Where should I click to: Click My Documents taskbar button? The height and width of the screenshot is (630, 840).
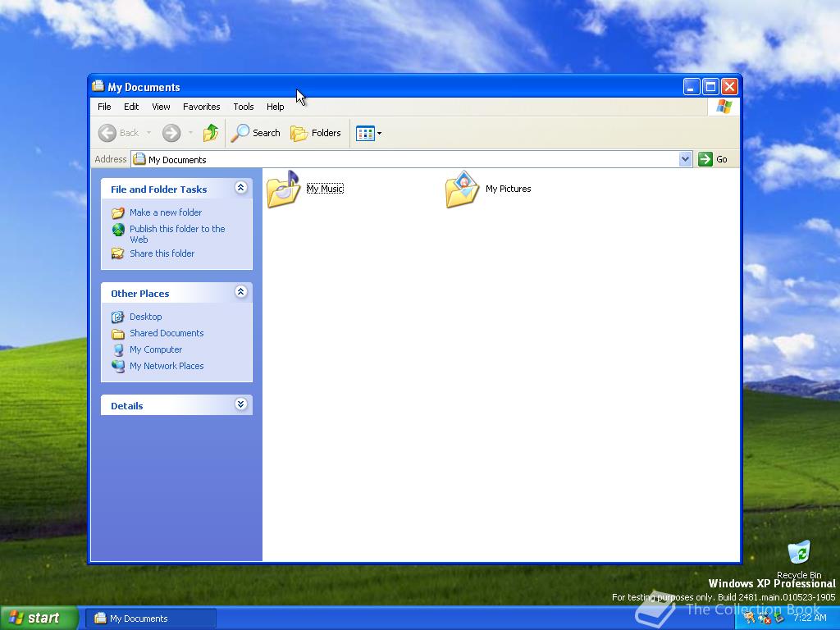point(151,619)
